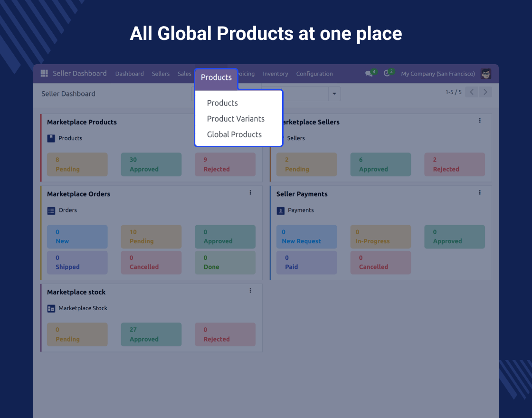Expand the search options dropdown arrow
The image size is (532, 418).
coord(334,94)
